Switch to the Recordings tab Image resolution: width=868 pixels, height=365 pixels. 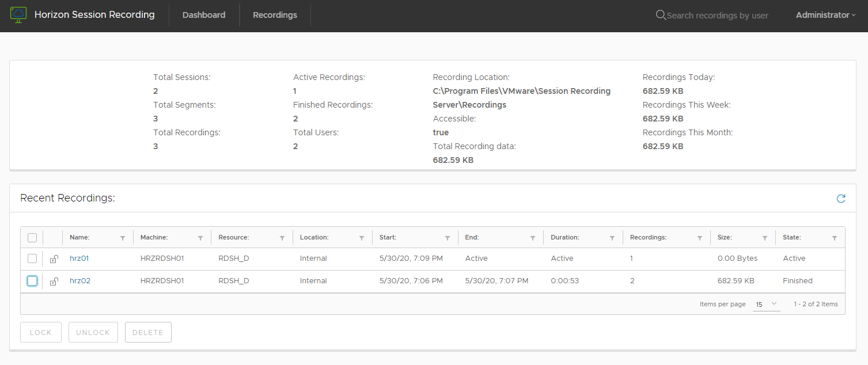(275, 15)
